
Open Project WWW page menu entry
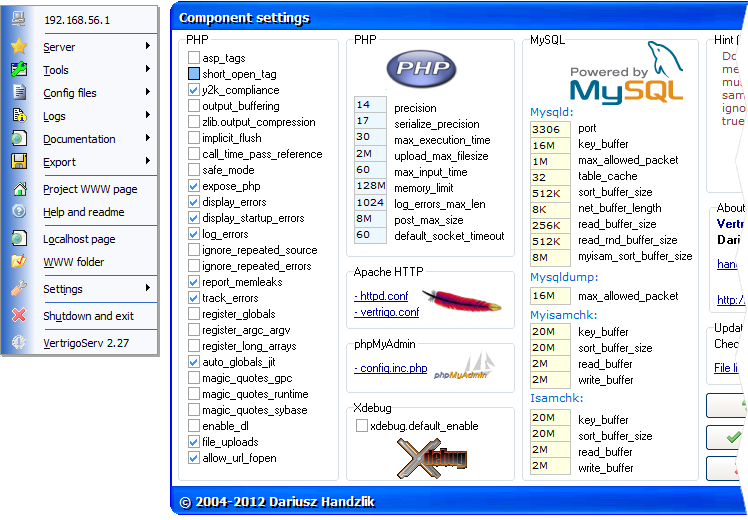[90, 189]
